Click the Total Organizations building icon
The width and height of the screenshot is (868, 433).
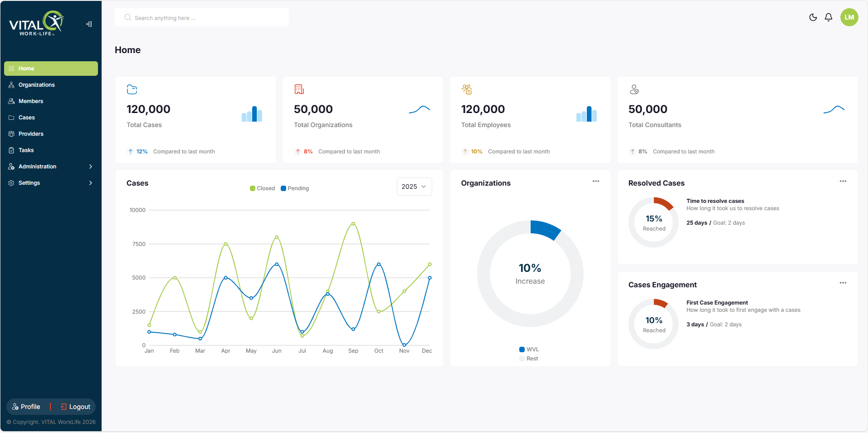tap(299, 89)
